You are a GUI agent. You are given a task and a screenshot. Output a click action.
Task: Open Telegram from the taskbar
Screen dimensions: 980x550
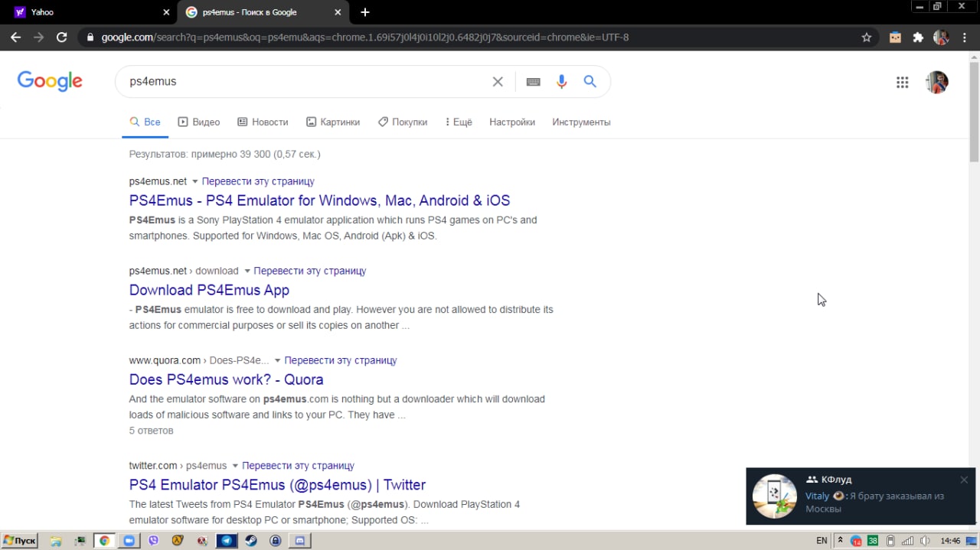[x=227, y=541]
